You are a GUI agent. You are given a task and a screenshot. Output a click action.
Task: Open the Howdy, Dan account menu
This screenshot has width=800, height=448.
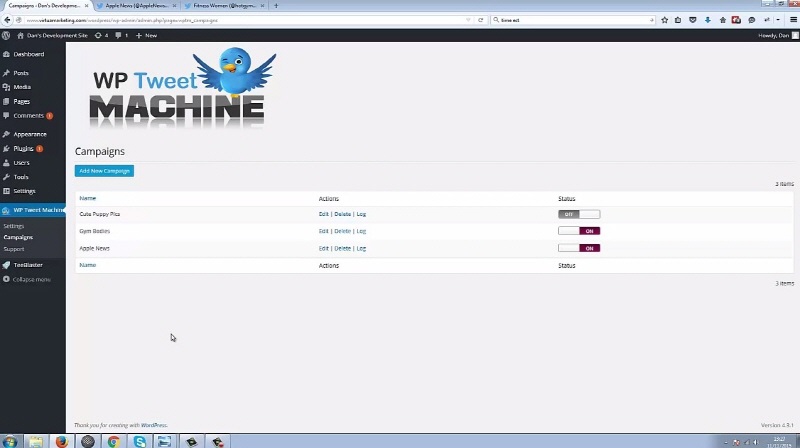point(778,36)
